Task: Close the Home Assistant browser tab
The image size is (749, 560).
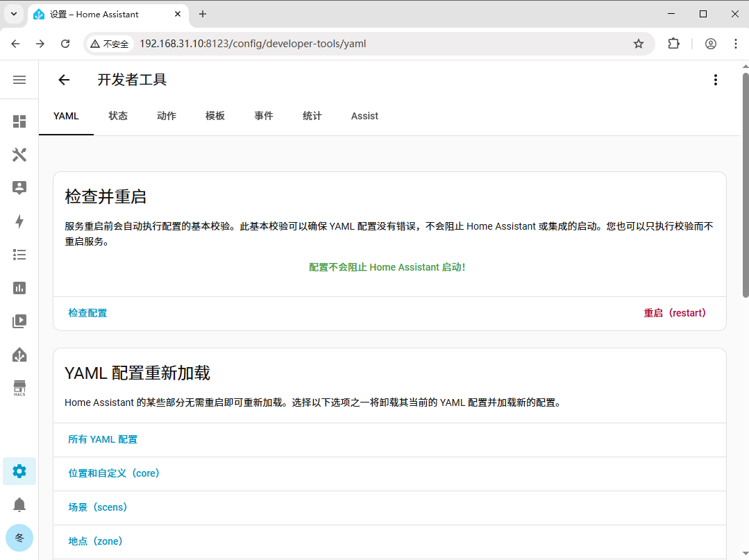Action: [178, 15]
